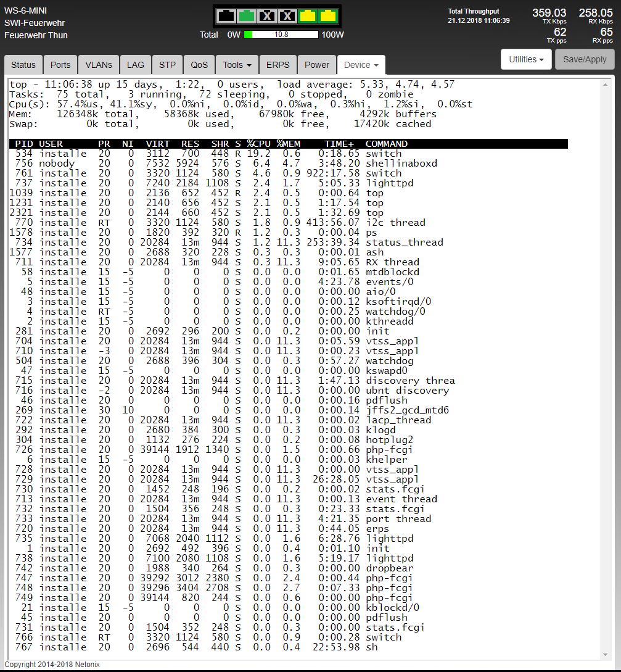Click the fourth port marked X
The height and width of the screenshot is (672, 621).
287,16
